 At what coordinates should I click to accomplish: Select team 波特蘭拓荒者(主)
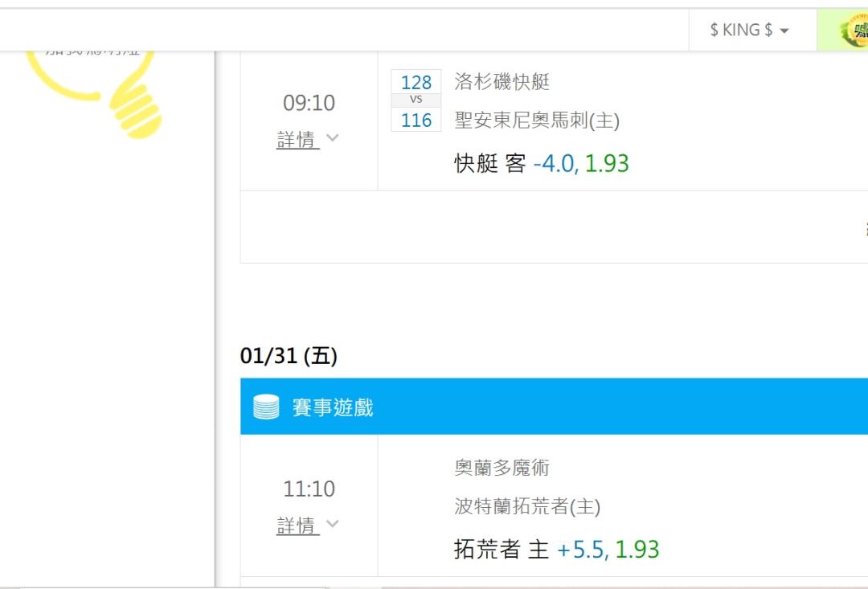click(x=527, y=506)
